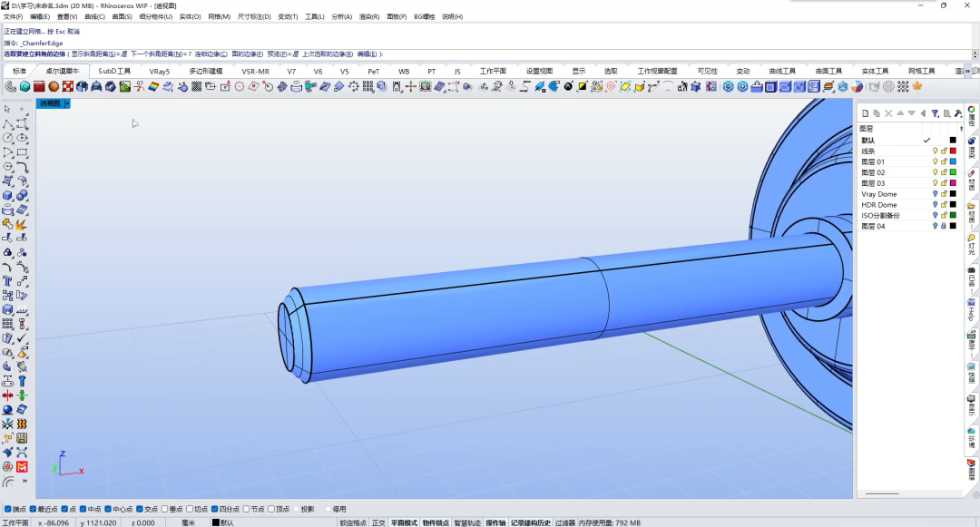This screenshot has width=980, height=527.
Task: Click the text T tool in the left toolbar
Action: (7, 281)
